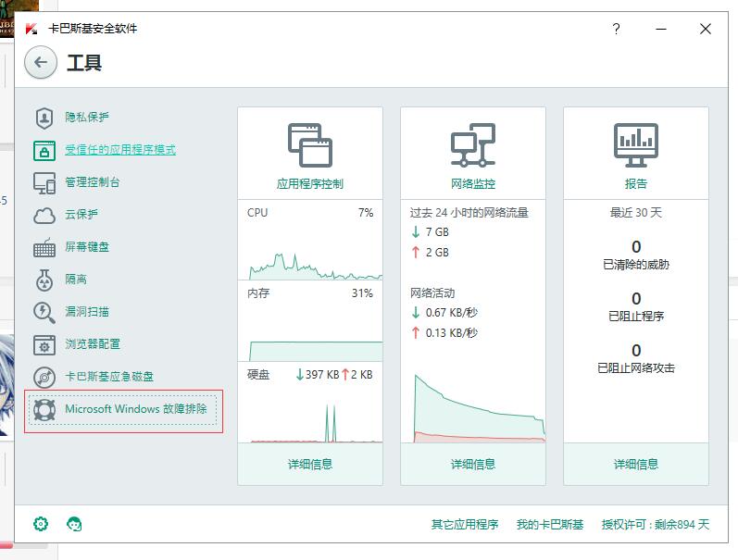Click 过去 24 小时的网络流量 heading
Image resolution: width=738 pixels, height=560 pixels.
click(469, 213)
